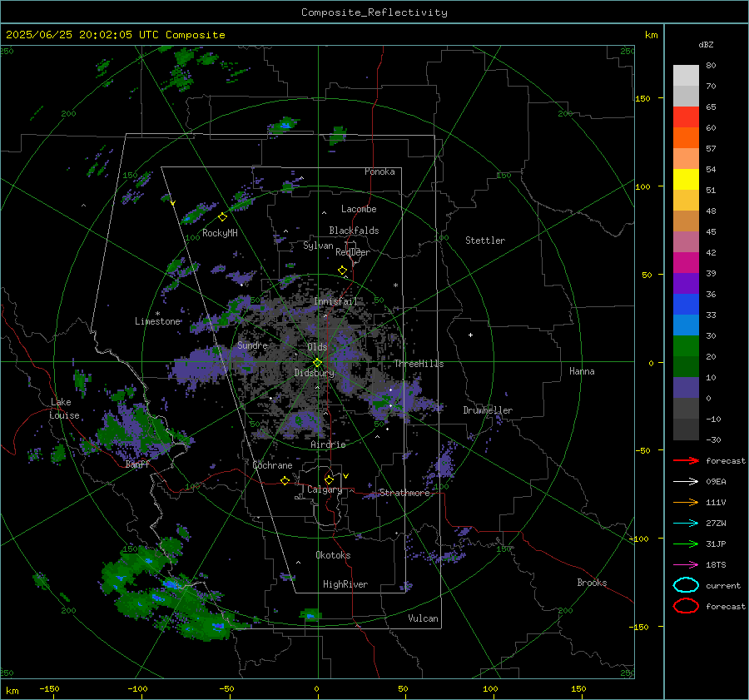Click the Blackfalds city label
Viewport: 749px width, 700px height.
click(354, 231)
